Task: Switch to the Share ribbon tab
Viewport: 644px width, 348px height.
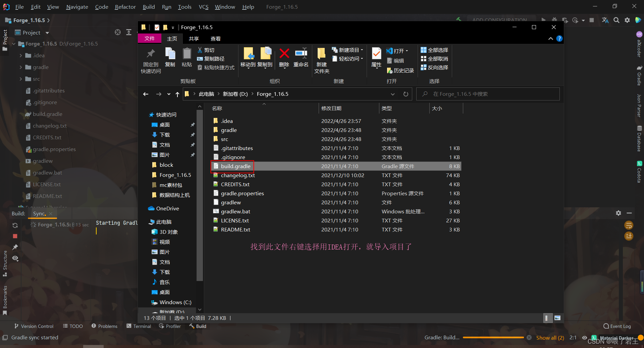Action: tap(194, 39)
